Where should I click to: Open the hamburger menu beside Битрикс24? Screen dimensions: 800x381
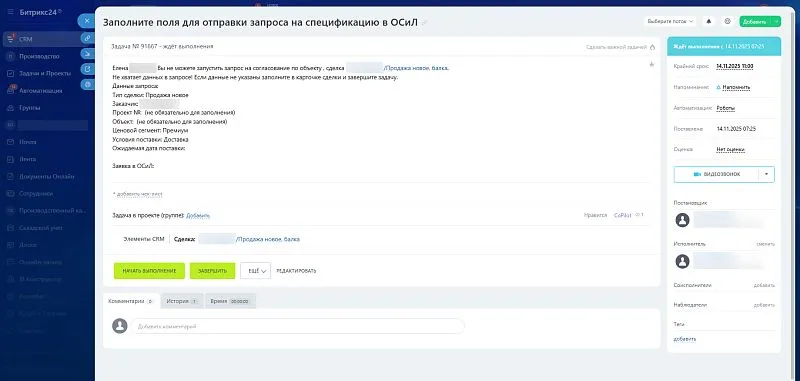pos(11,12)
